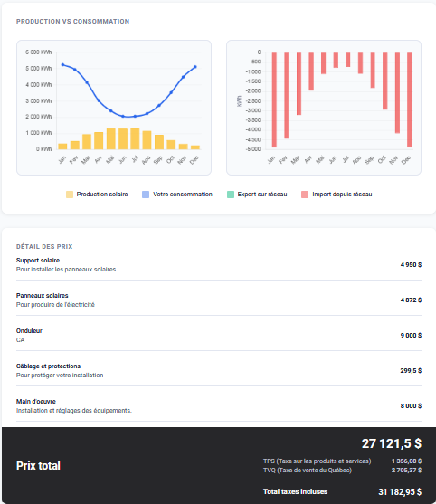Toggle the Export sur réseau legend swatch
This screenshot has height=504, width=436.
click(x=231, y=195)
